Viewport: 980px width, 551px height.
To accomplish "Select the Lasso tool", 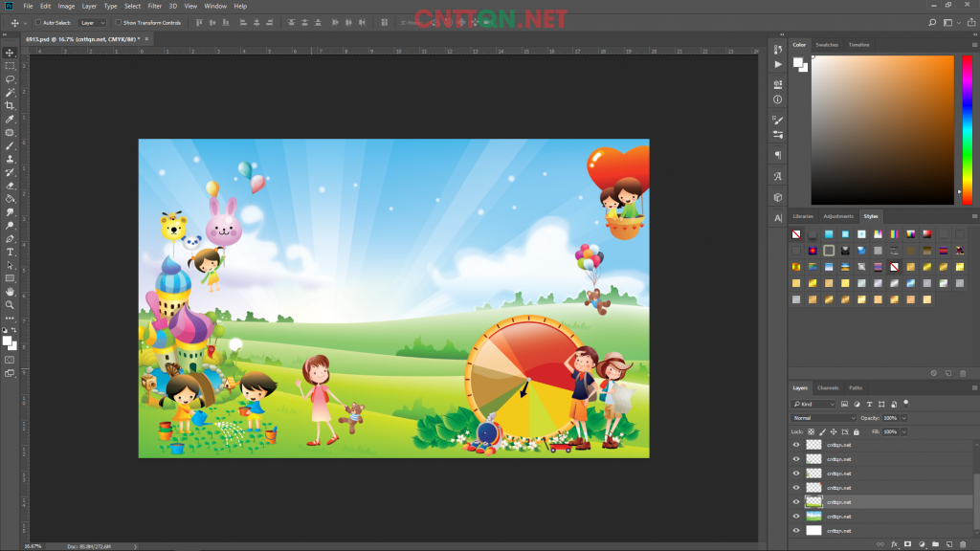I will (10, 79).
